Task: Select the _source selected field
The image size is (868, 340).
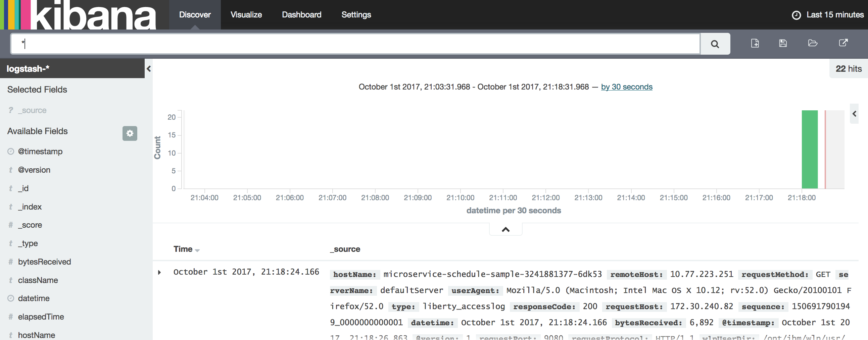Action: click(x=32, y=110)
